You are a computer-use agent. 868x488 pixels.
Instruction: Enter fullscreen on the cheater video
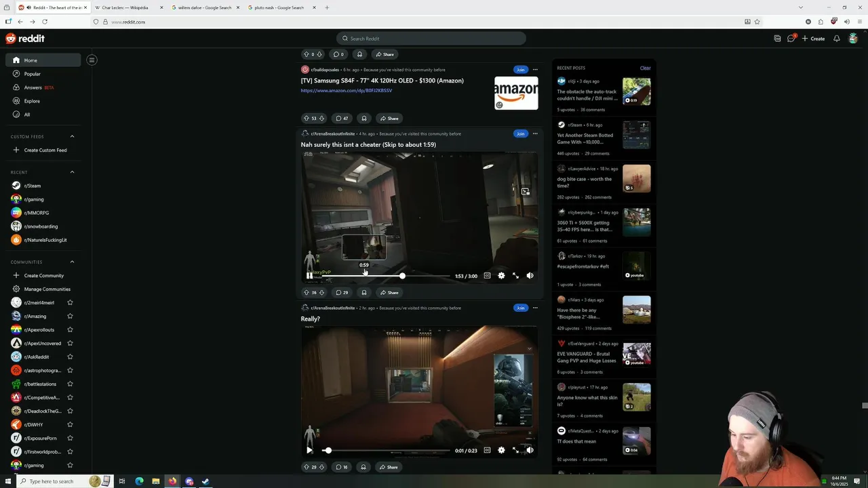[515, 276]
